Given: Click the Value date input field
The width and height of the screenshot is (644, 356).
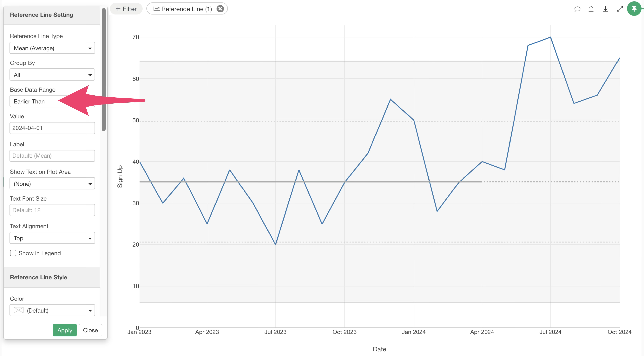Looking at the screenshot, I should [52, 128].
